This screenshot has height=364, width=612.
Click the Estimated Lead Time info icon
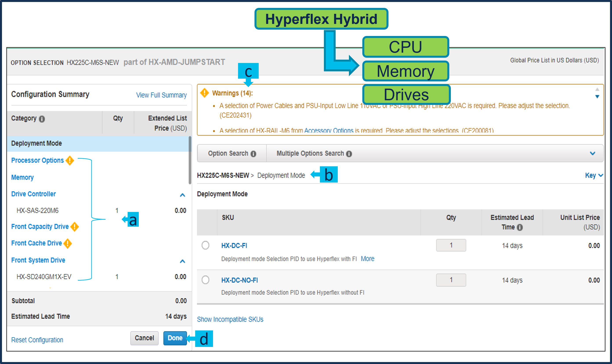click(520, 227)
